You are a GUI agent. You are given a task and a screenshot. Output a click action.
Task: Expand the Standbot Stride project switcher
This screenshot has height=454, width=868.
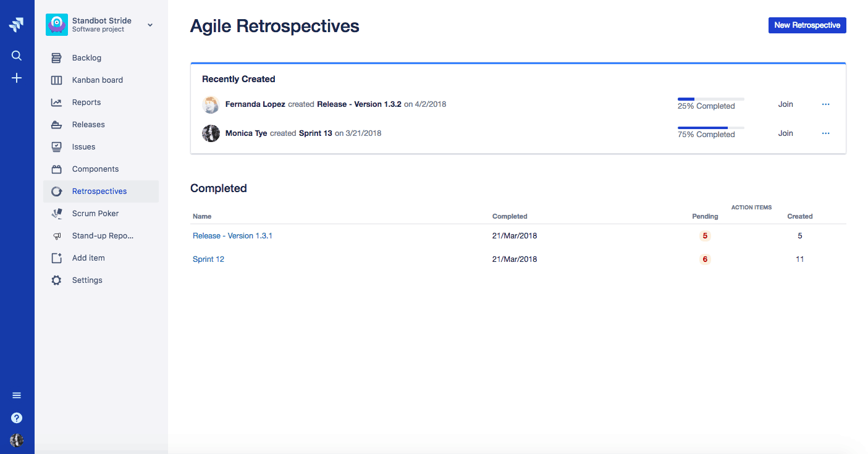[149, 25]
